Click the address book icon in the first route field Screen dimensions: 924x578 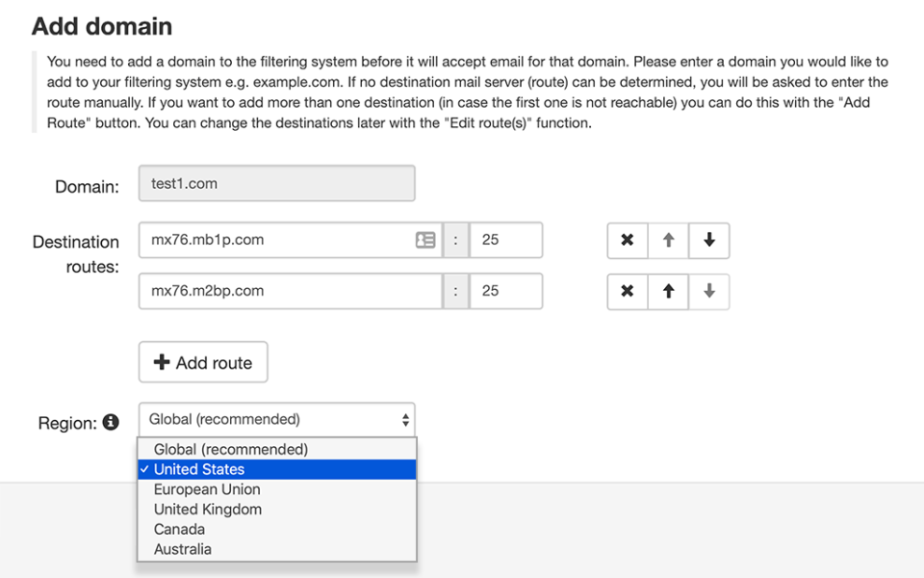pyautogui.click(x=425, y=240)
